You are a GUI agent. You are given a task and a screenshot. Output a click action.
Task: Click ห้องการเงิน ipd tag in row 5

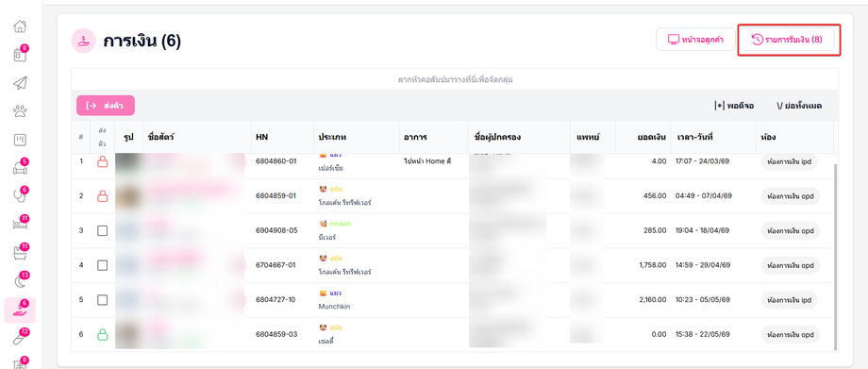point(789,300)
